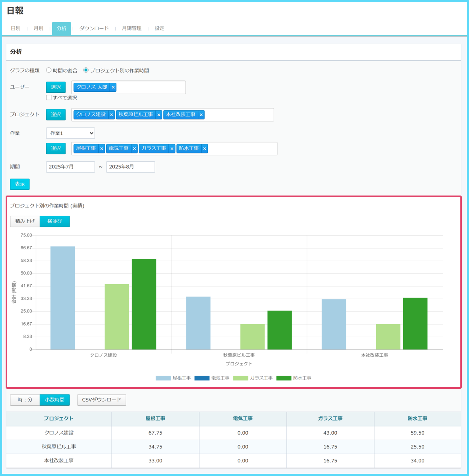Viewport: 469px width, 476px height.
Task: Click the 屋根工事 table column header
Action: coord(156,419)
